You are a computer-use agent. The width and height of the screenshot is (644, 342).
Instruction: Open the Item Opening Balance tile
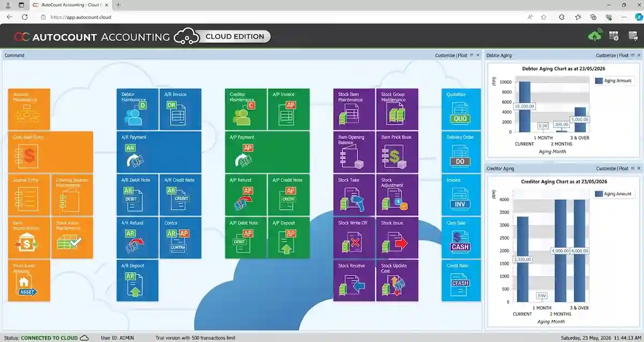pyautogui.click(x=354, y=152)
